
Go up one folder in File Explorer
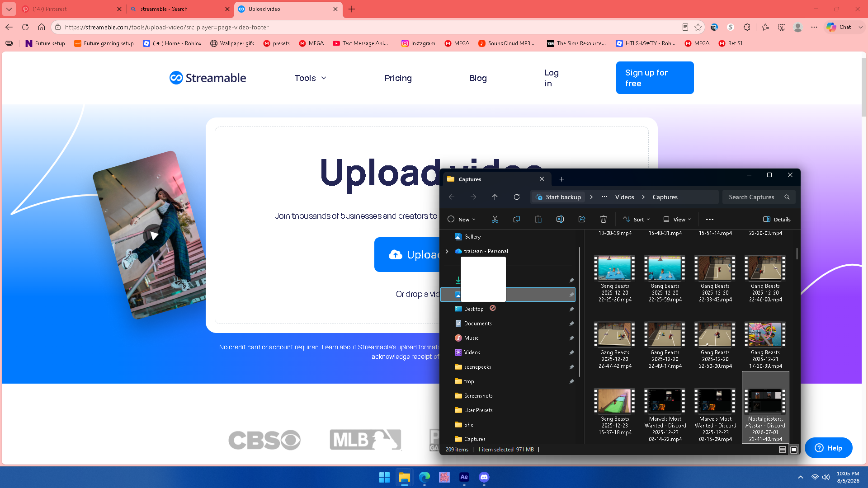pyautogui.click(x=495, y=197)
